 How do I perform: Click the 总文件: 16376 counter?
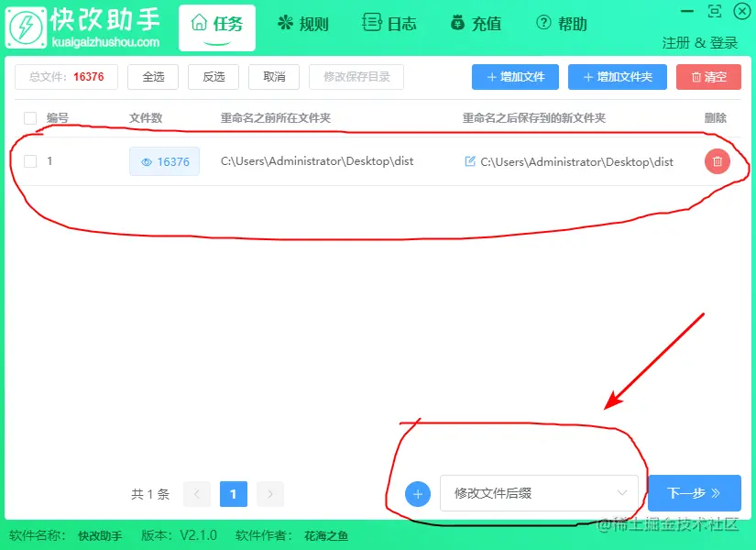coord(67,77)
